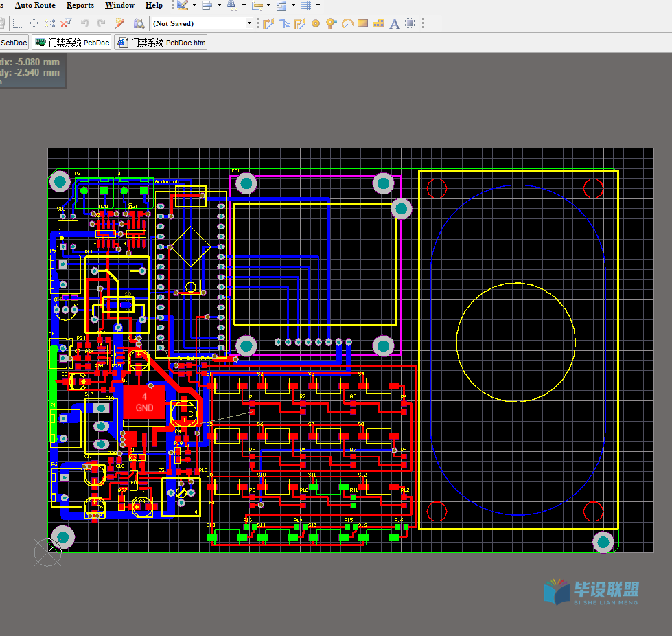Screen dimensions: 672x636
Task: Select the Place String text tool
Action: click(x=394, y=23)
